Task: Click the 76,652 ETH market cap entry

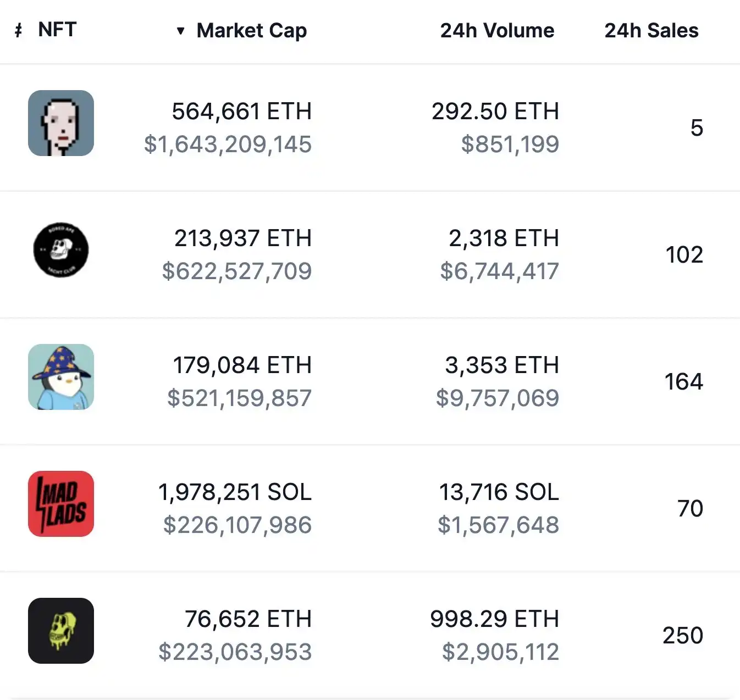Action: tap(248, 619)
